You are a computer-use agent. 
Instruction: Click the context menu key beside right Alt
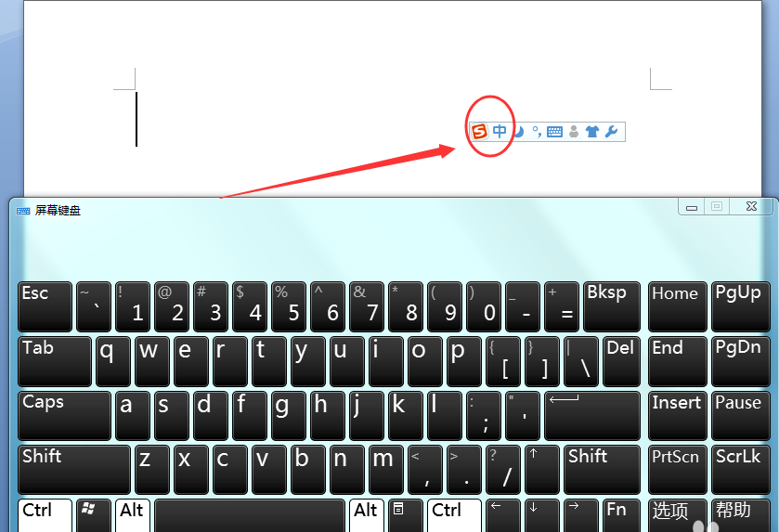click(405, 515)
